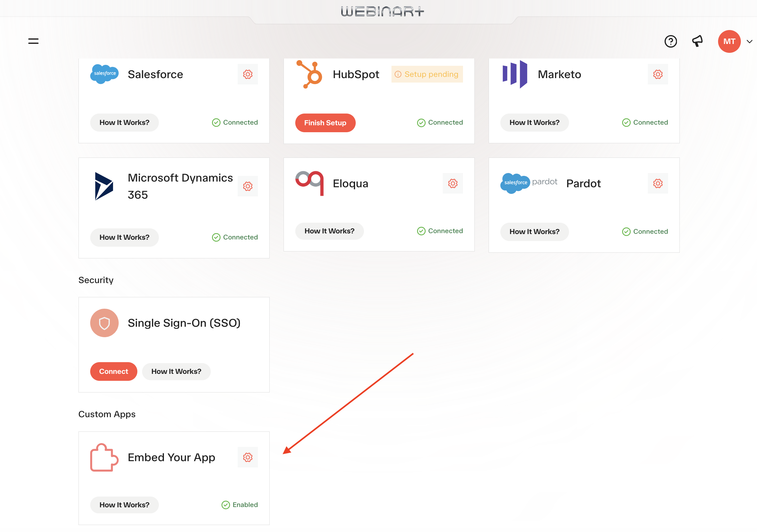Click the Marketo logo

pyautogui.click(x=515, y=74)
